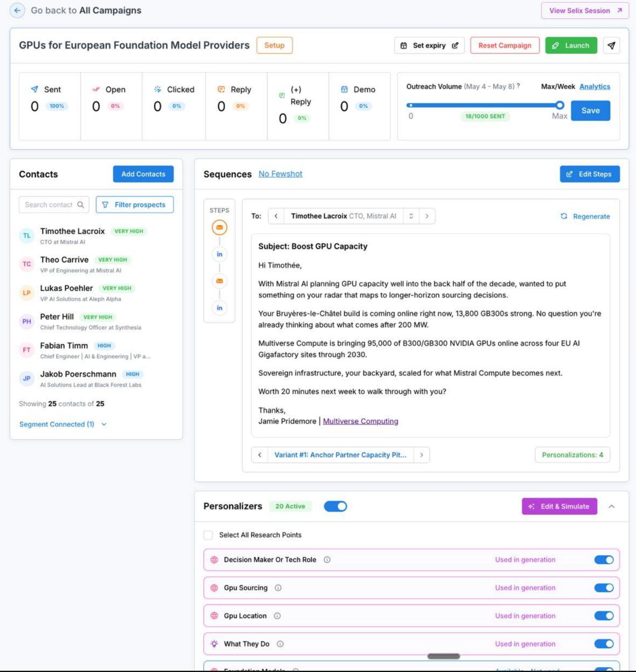
Task: Click the Reset Campaign button
Action: pos(505,46)
